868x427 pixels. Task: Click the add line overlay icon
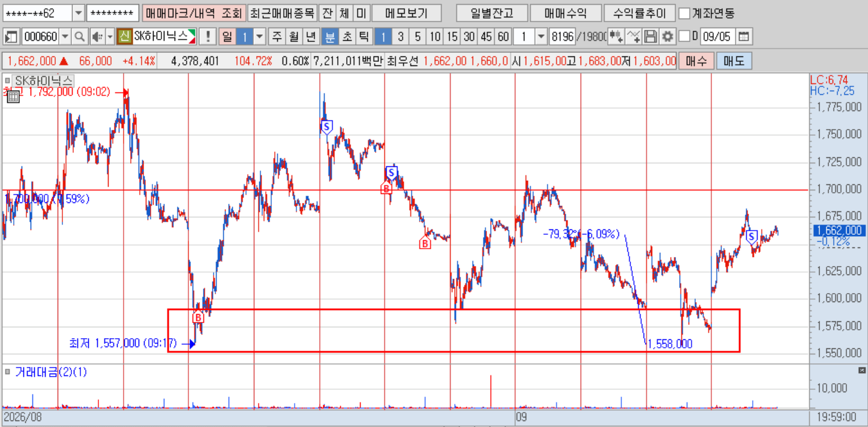[633, 37]
